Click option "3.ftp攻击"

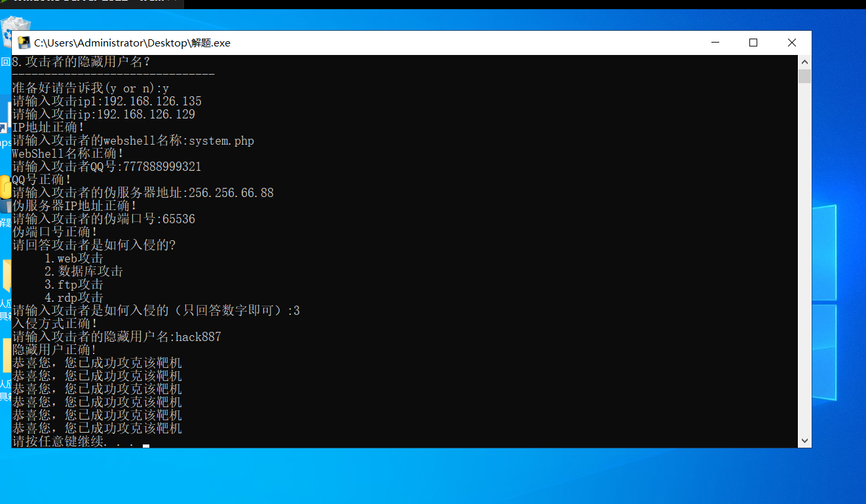(x=74, y=285)
